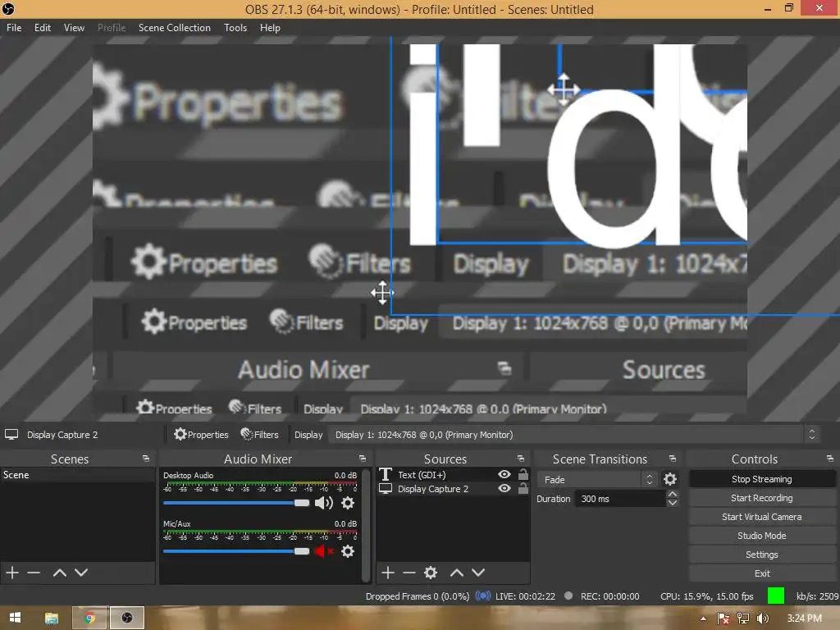This screenshot has width=840, height=630.
Task: Open source properties gear in Sources
Action: pos(430,572)
